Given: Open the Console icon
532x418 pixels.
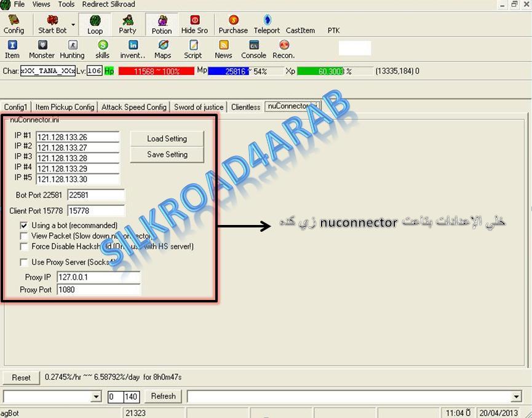Looking at the screenshot, I should tap(253, 49).
